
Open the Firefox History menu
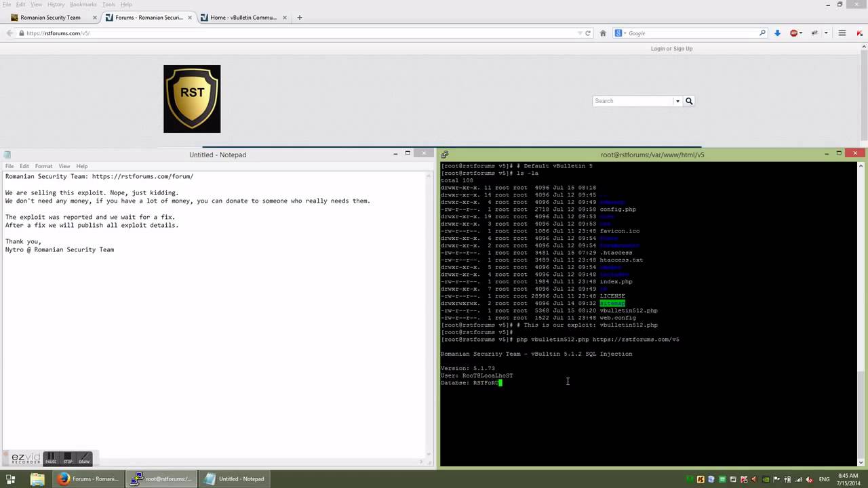tap(56, 5)
